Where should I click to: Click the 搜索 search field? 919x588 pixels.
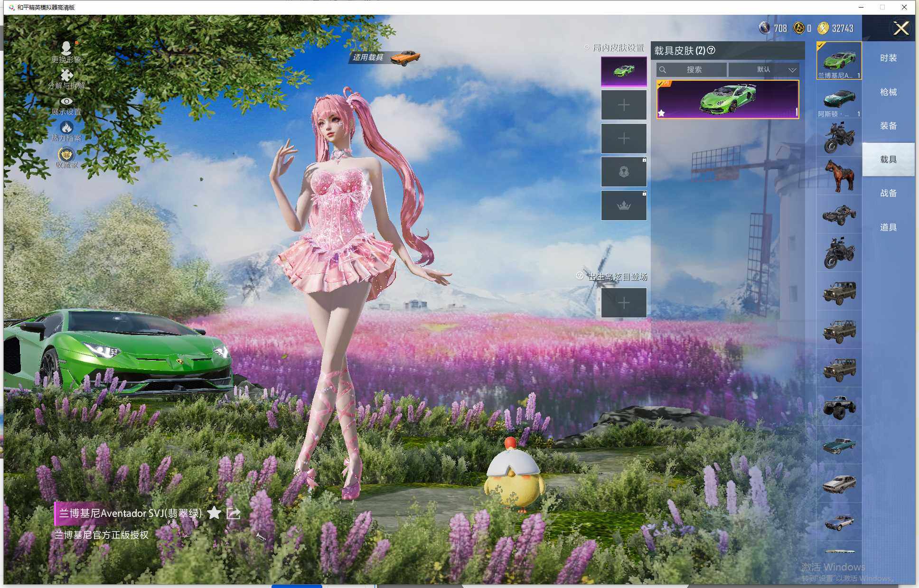[x=694, y=70]
